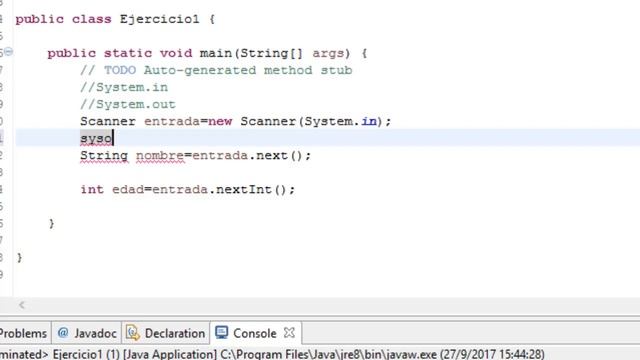Switch to the Declaration tab
This screenshot has height=360, width=640.
coord(166,333)
